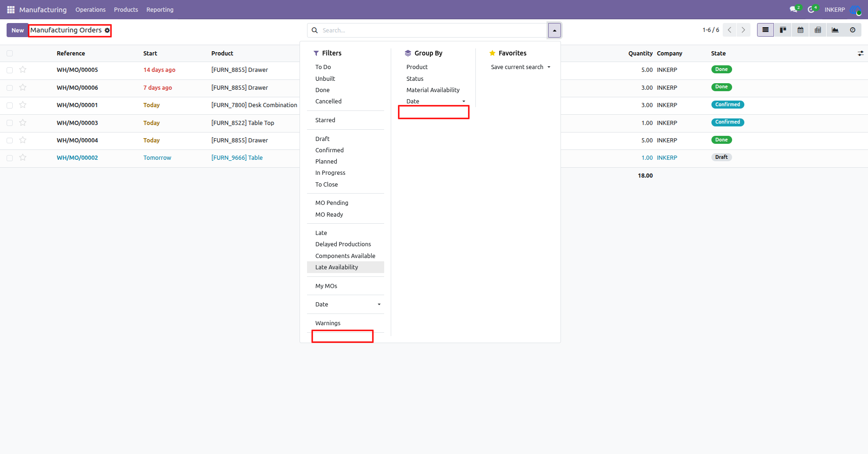Tick the select-all header checkbox
The height and width of the screenshot is (454, 868).
pos(9,54)
